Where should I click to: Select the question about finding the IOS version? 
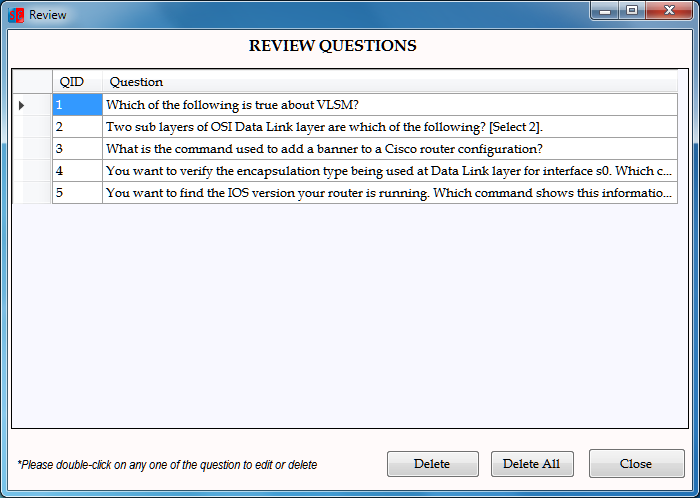pos(390,192)
